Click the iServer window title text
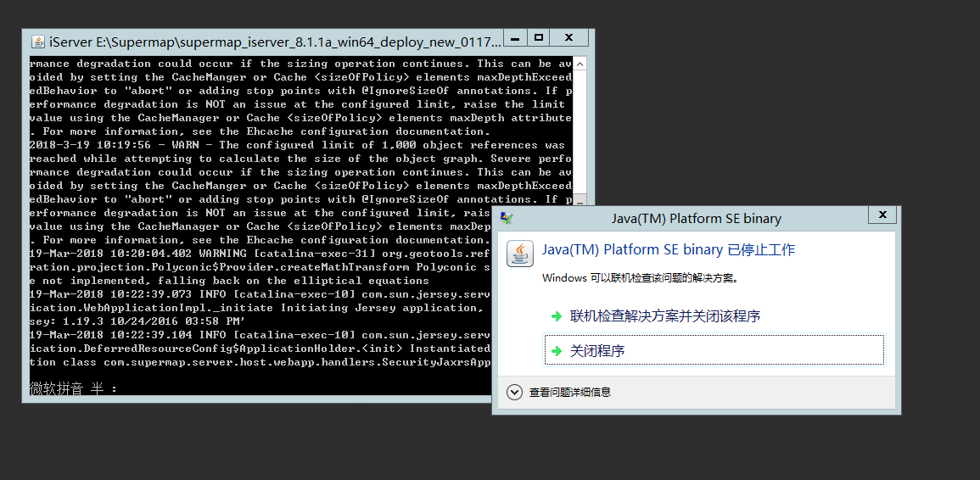This screenshot has width=980, height=480. point(275,42)
